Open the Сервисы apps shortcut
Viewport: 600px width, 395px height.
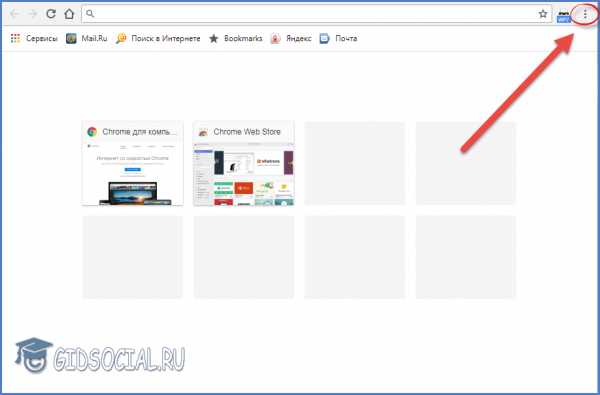(x=34, y=38)
